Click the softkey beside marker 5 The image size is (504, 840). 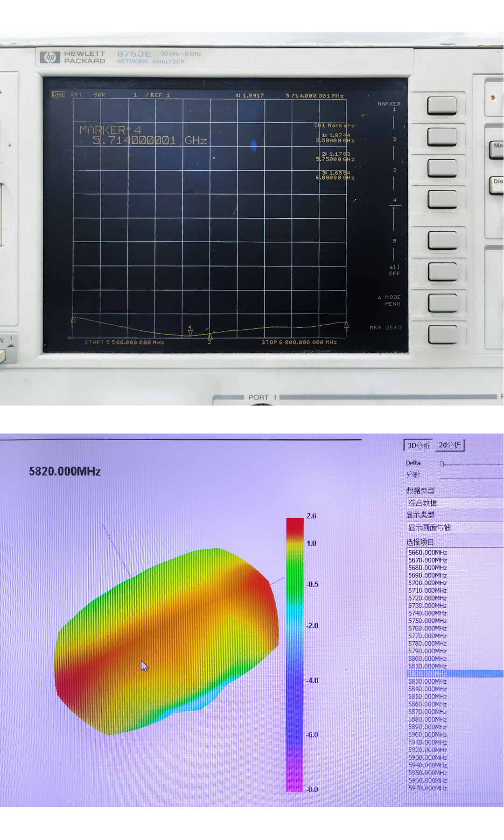(441, 240)
